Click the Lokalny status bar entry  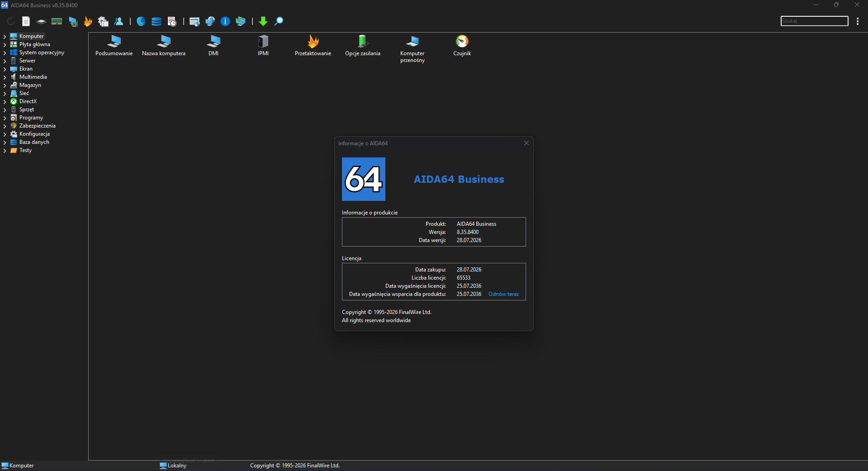(173, 466)
